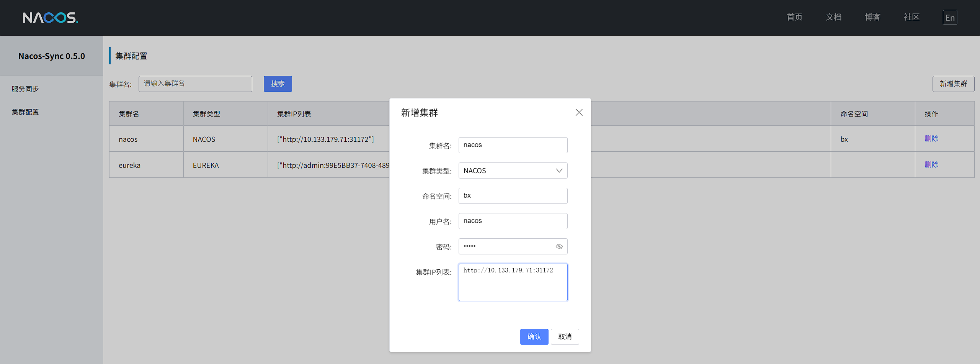Viewport: 980px width, 364px height.
Task: Close the 新增集群 dialog with X
Action: [x=579, y=112]
